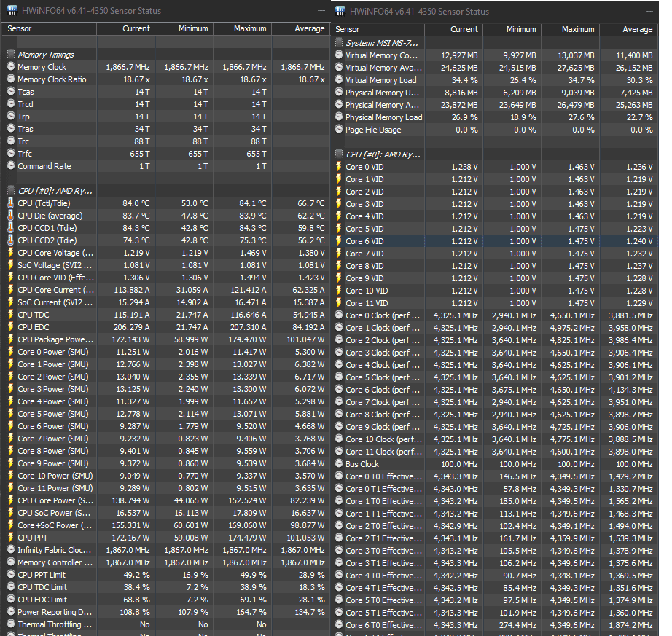672x636 pixels.
Task: Select the Core 6 T0 Effective row
Action: (x=495, y=625)
